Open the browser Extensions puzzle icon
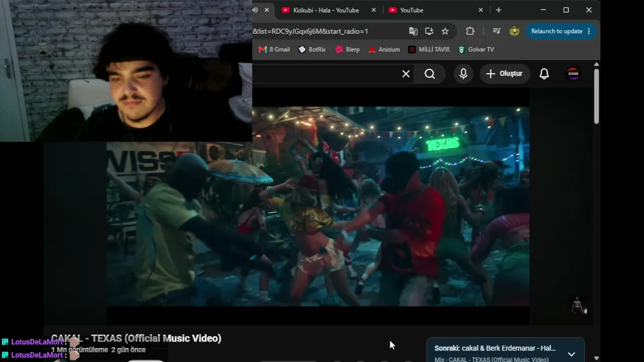 coord(470,31)
